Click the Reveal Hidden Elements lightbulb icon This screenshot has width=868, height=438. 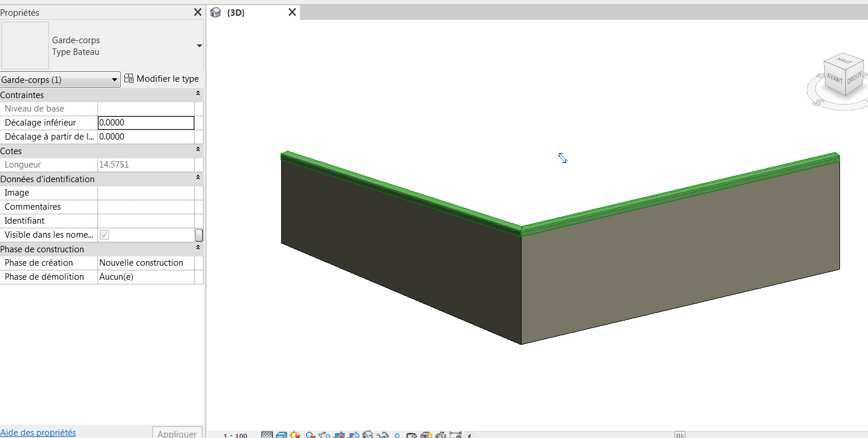coord(397,435)
